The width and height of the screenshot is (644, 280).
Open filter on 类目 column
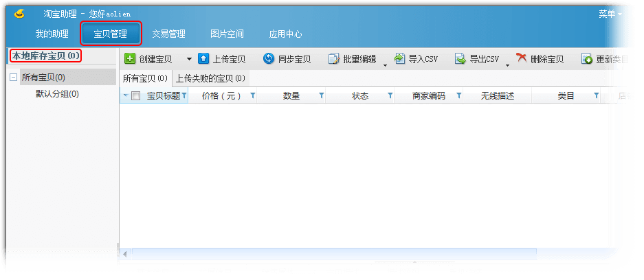(x=596, y=96)
